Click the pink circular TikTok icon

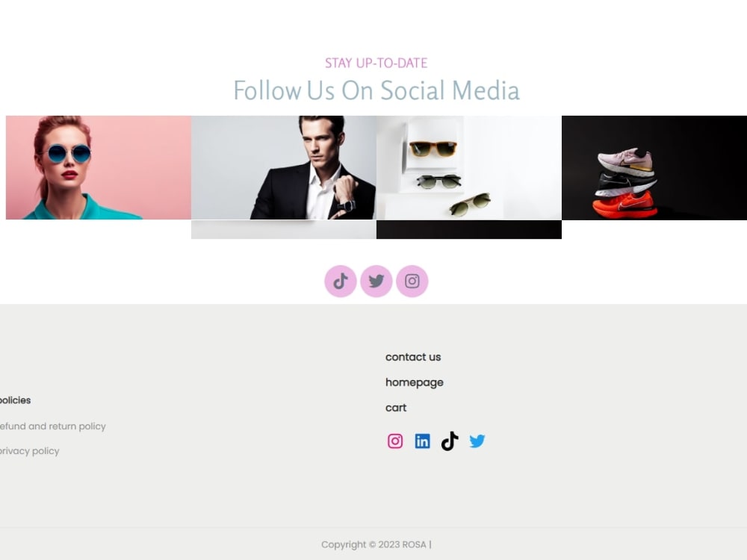[x=340, y=281]
